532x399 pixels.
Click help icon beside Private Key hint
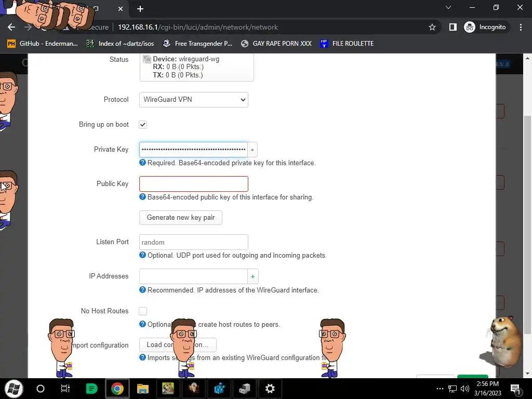(142, 163)
